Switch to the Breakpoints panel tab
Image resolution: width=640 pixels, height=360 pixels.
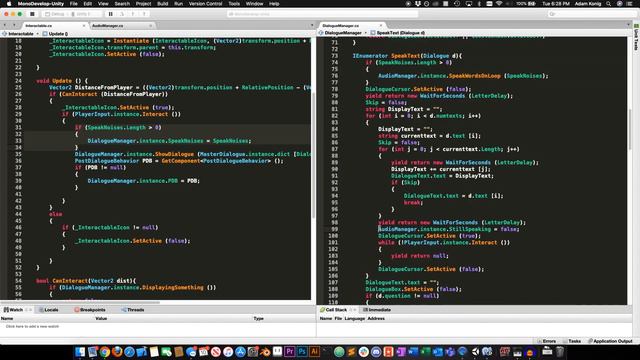click(x=90, y=310)
